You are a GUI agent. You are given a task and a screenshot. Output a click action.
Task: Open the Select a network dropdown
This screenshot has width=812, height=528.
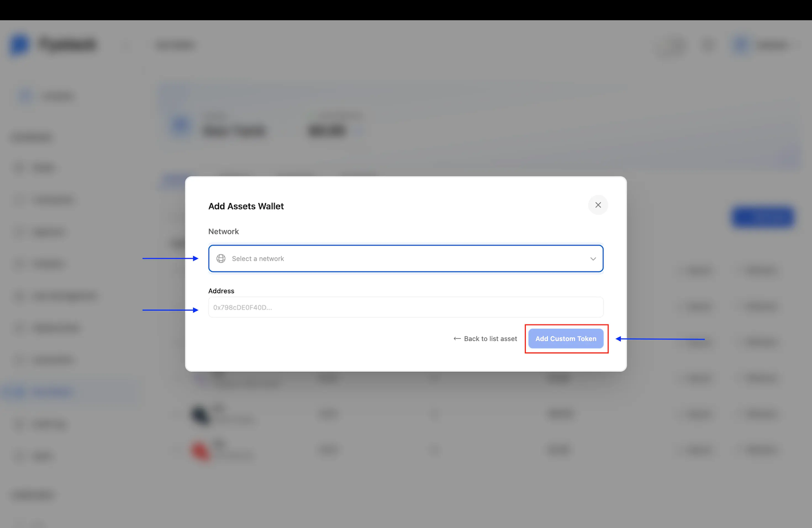(405, 258)
